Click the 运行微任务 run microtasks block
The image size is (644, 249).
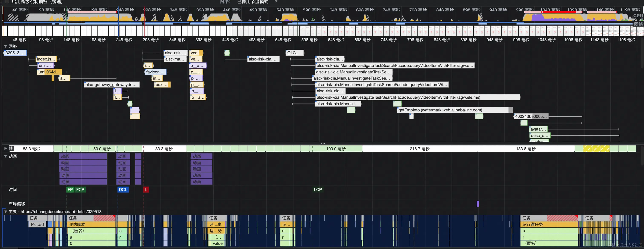(549, 225)
